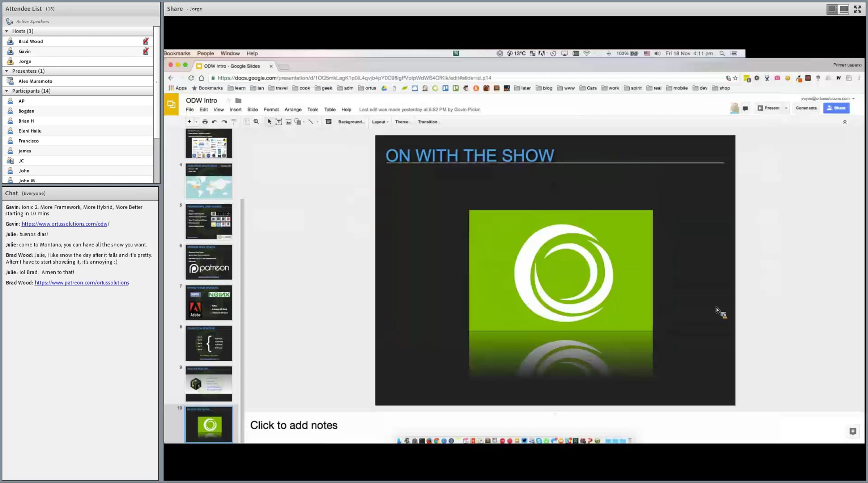Click the new slide plus button
Viewport: 868px width, 483px height.
click(189, 122)
